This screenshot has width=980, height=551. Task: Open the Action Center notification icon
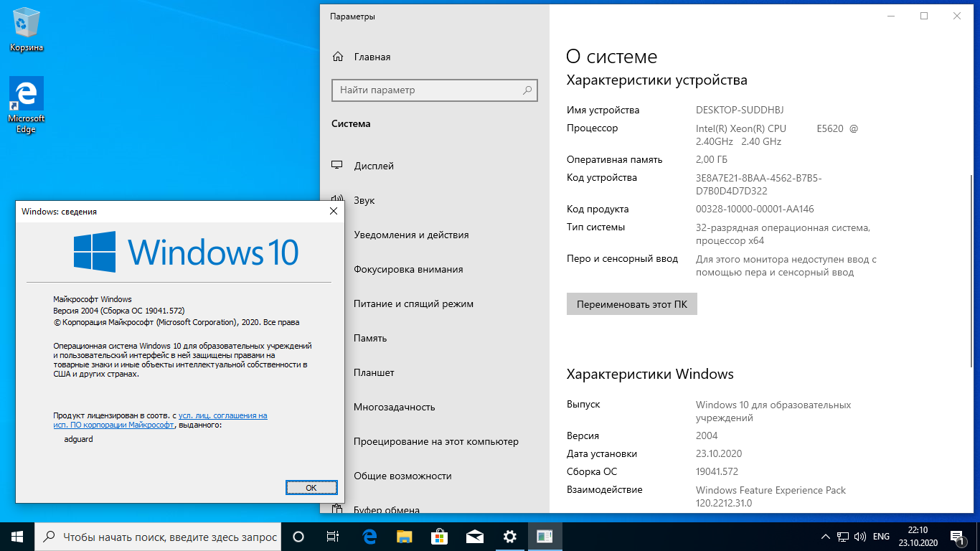(956, 537)
